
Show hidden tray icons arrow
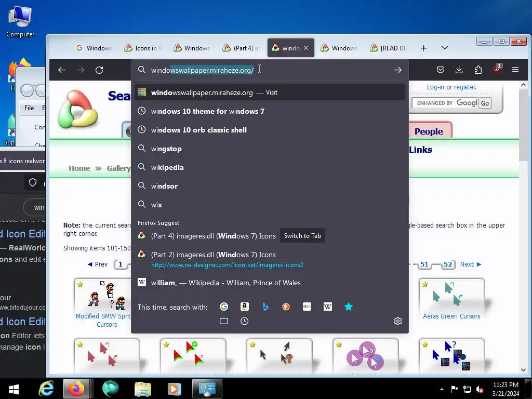[x=442, y=389]
